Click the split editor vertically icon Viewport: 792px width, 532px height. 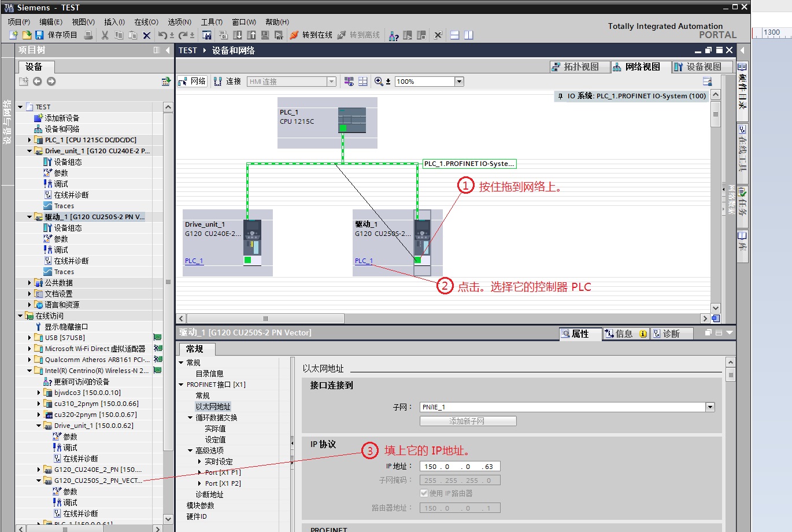469,35
